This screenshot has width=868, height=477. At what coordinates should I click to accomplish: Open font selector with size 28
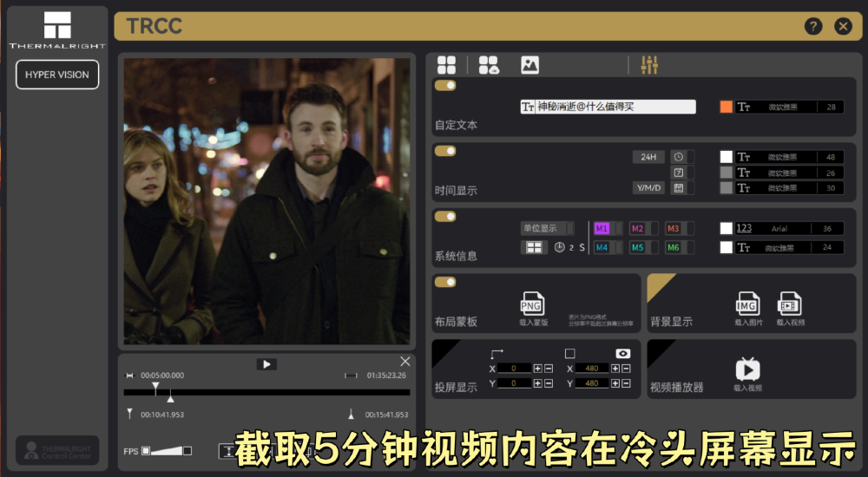[789, 107]
